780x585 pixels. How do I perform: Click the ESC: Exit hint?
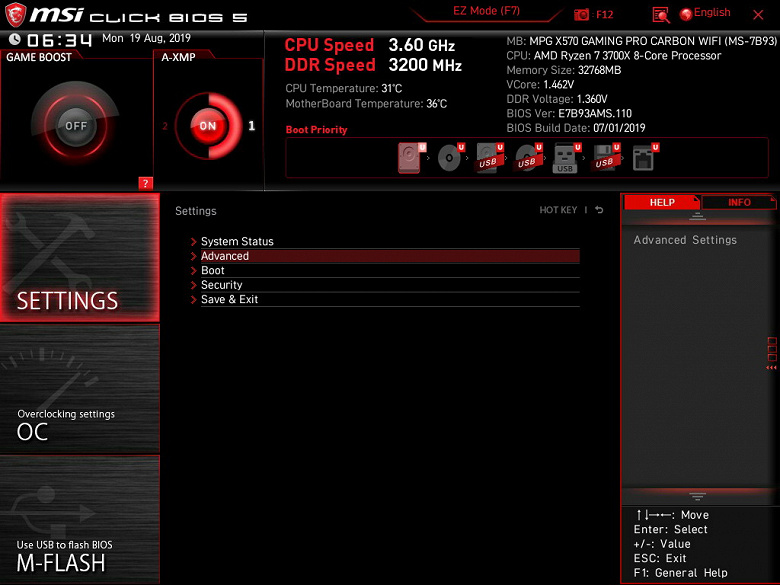pyautogui.click(x=660, y=559)
